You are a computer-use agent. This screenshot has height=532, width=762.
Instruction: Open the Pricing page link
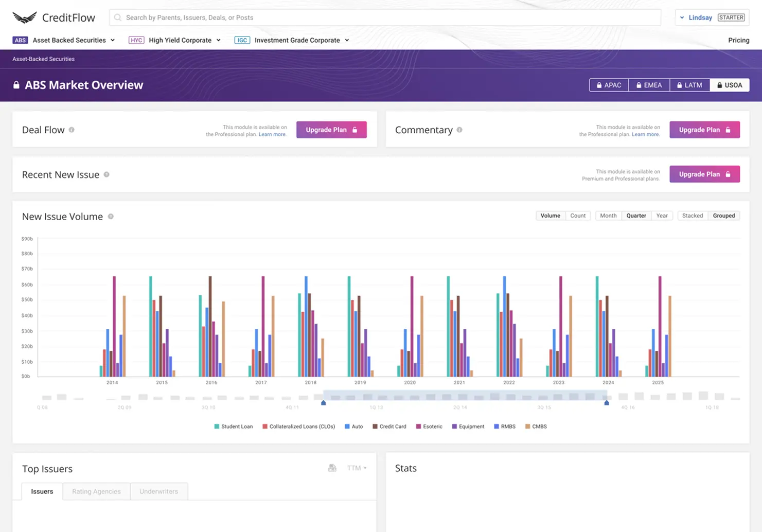point(738,40)
